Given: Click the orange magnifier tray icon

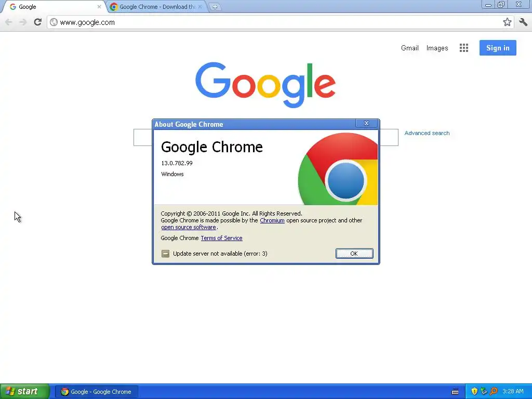Looking at the screenshot, I should [494, 391].
